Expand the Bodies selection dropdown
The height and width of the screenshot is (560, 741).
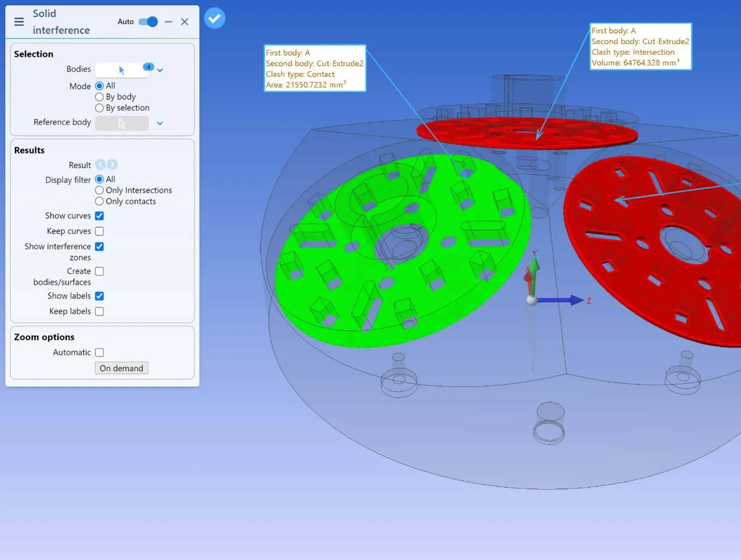tap(160, 70)
